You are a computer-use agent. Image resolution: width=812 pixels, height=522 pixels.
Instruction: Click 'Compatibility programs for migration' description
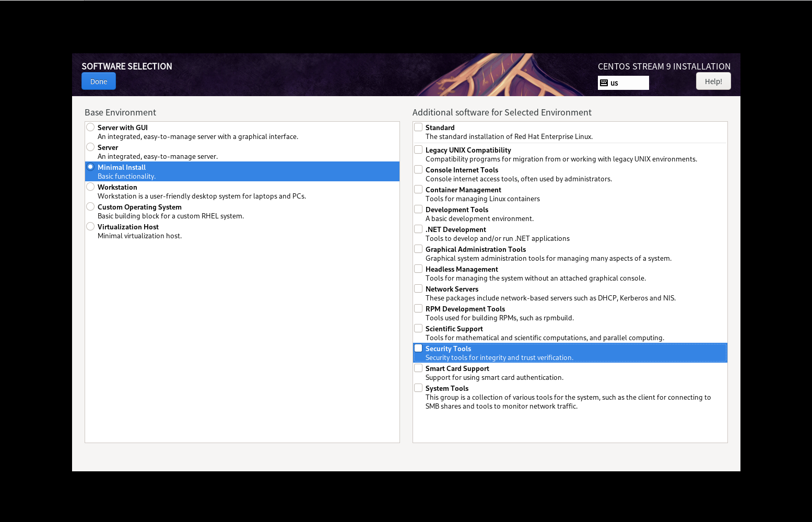(x=561, y=159)
